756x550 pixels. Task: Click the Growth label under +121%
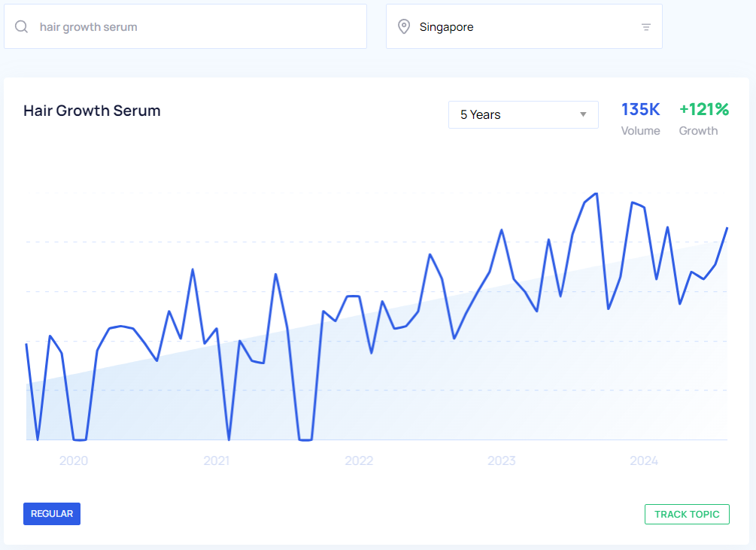pos(698,131)
